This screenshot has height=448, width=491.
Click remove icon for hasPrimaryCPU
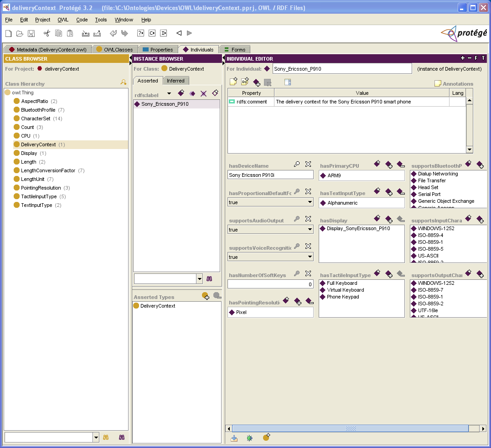pyautogui.click(x=400, y=165)
